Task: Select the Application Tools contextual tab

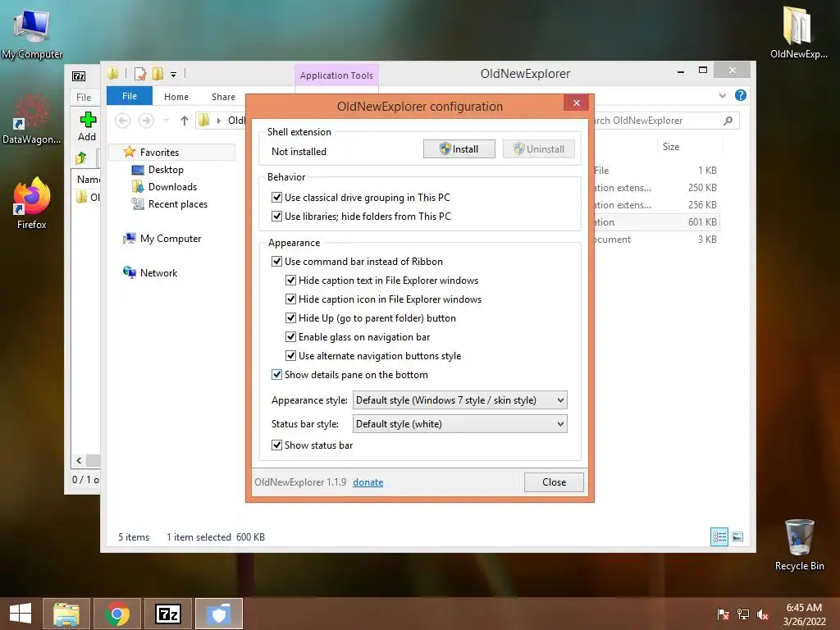Action: pos(336,75)
